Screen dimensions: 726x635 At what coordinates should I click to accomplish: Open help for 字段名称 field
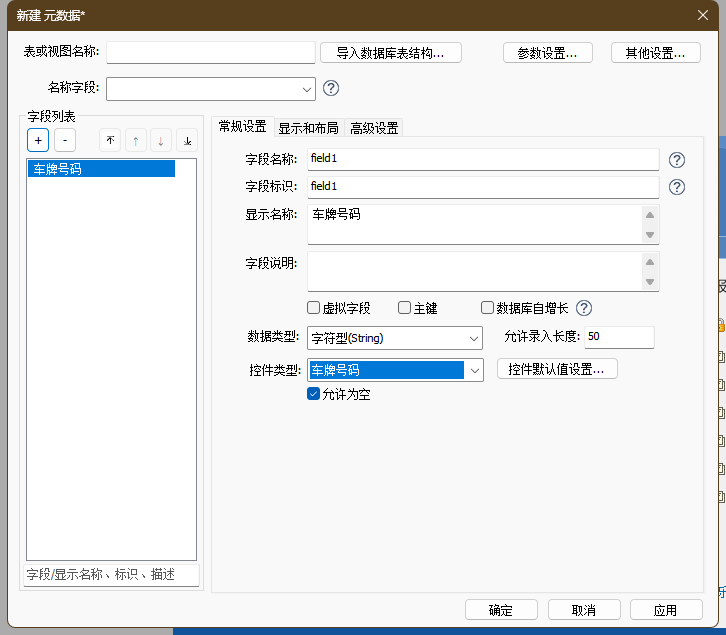[x=677, y=160]
